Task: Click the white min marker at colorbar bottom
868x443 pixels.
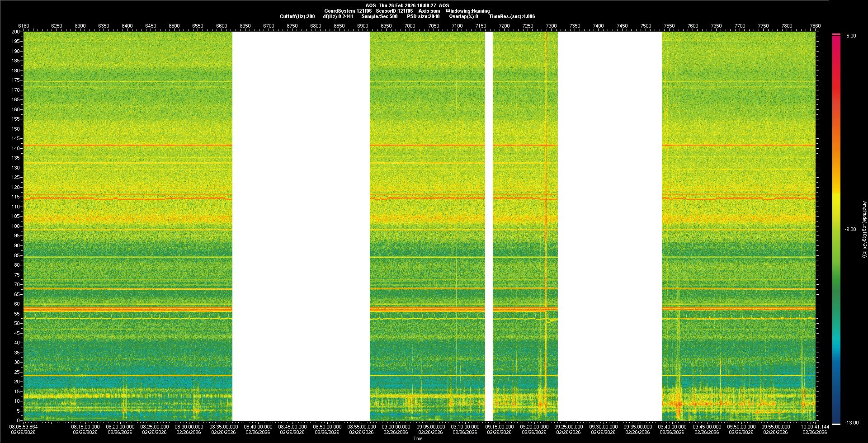Action: click(x=836, y=424)
